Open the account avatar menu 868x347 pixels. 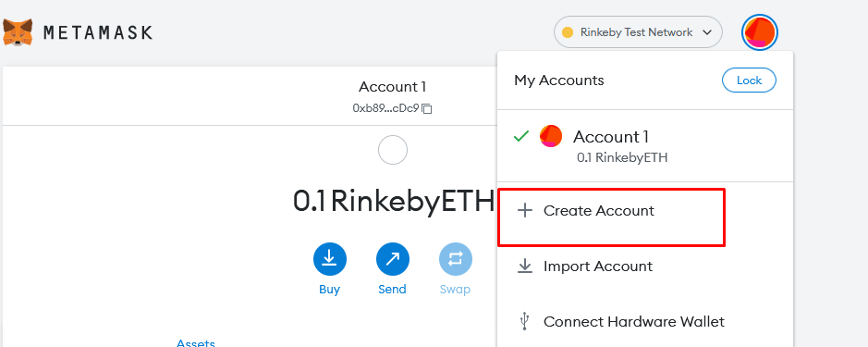(x=760, y=32)
